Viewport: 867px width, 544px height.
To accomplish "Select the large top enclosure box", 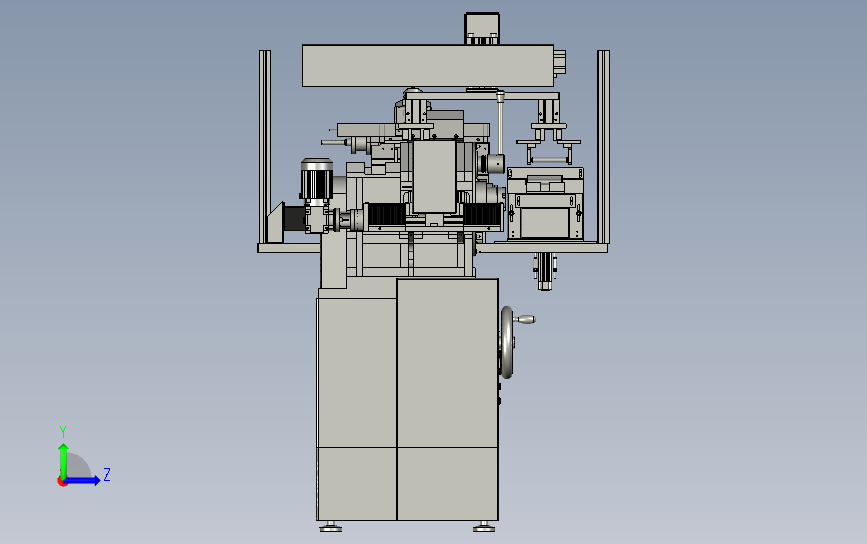I will pyautogui.click(x=427, y=66).
